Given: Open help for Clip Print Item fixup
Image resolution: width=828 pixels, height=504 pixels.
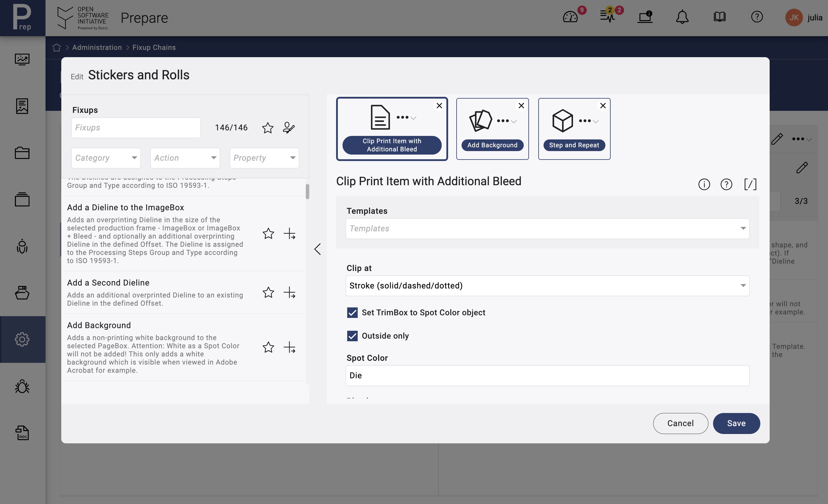Looking at the screenshot, I should [726, 184].
